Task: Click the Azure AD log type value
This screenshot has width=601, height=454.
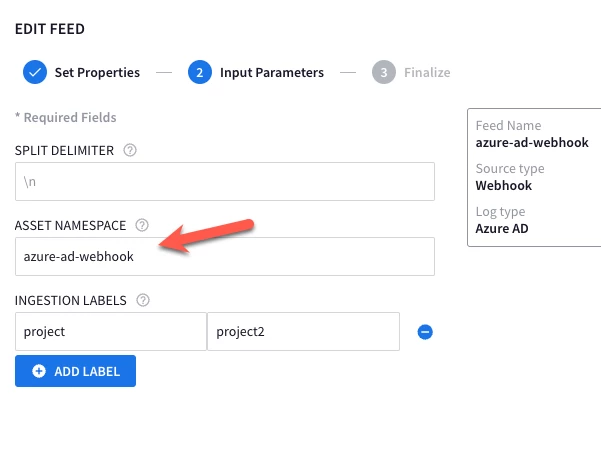Action: 502,229
